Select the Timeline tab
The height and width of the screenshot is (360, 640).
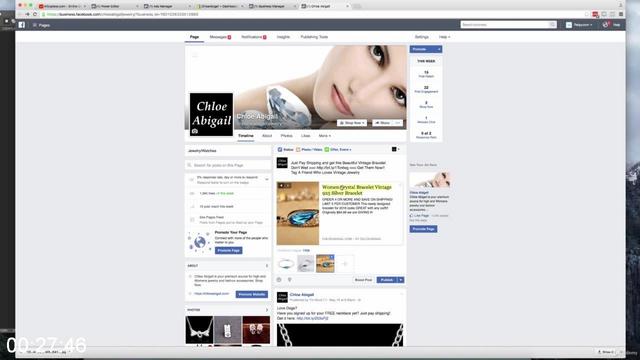246,136
